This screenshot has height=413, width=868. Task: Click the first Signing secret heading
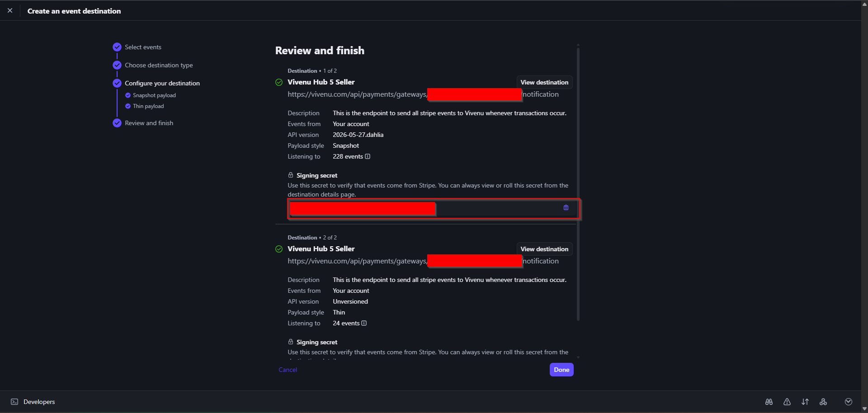tap(317, 175)
